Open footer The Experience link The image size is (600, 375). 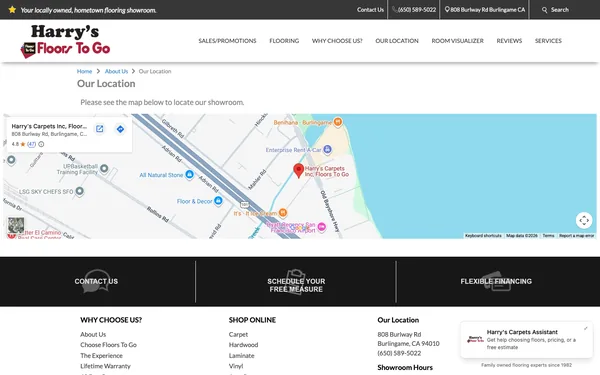(x=101, y=355)
